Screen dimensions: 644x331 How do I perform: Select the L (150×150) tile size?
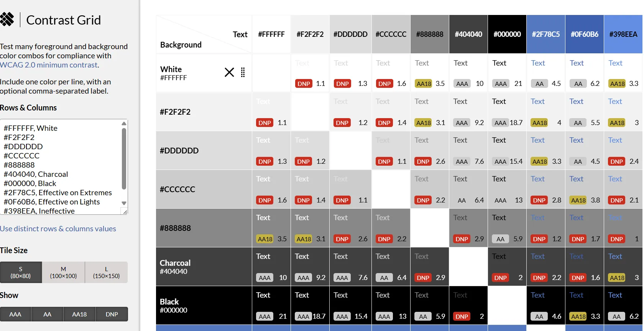point(106,272)
